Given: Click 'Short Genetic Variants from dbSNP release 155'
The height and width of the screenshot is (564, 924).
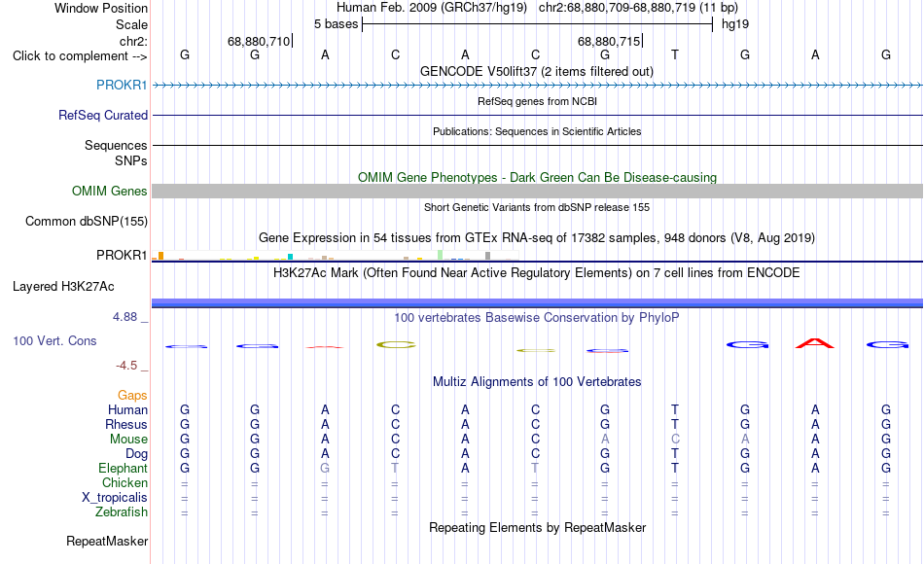Looking at the screenshot, I should (537, 207).
